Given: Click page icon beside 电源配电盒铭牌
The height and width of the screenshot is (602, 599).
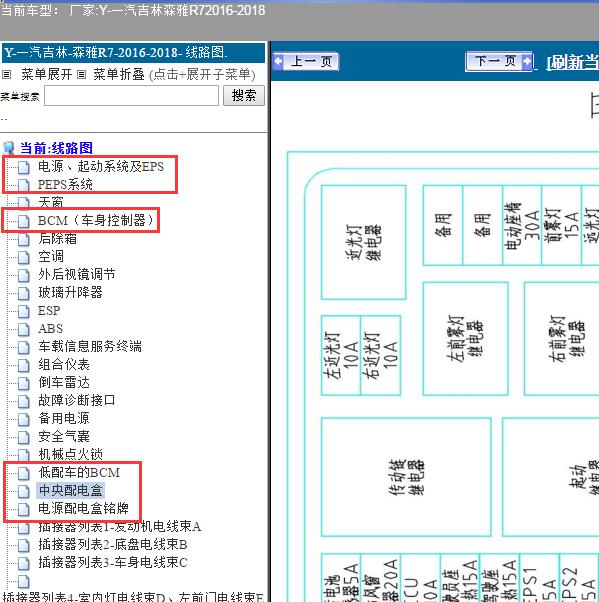Looking at the screenshot, I should click(23, 509).
